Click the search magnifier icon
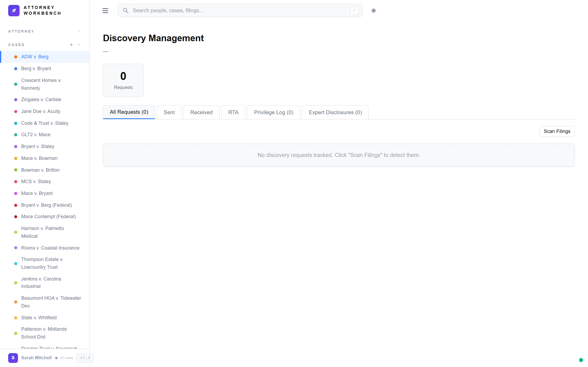588x367 pixels. (x=126, y=10)
